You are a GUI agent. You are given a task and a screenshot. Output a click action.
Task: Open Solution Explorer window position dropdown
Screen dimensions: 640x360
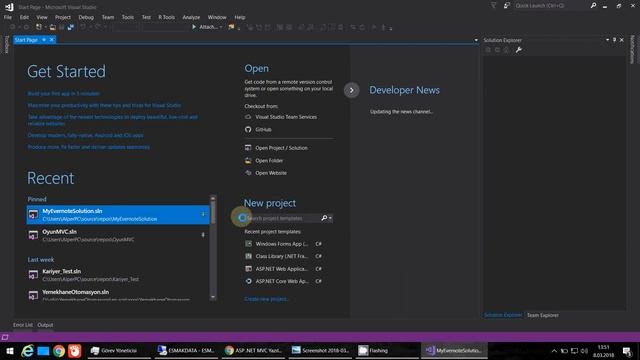click(607, 40)
